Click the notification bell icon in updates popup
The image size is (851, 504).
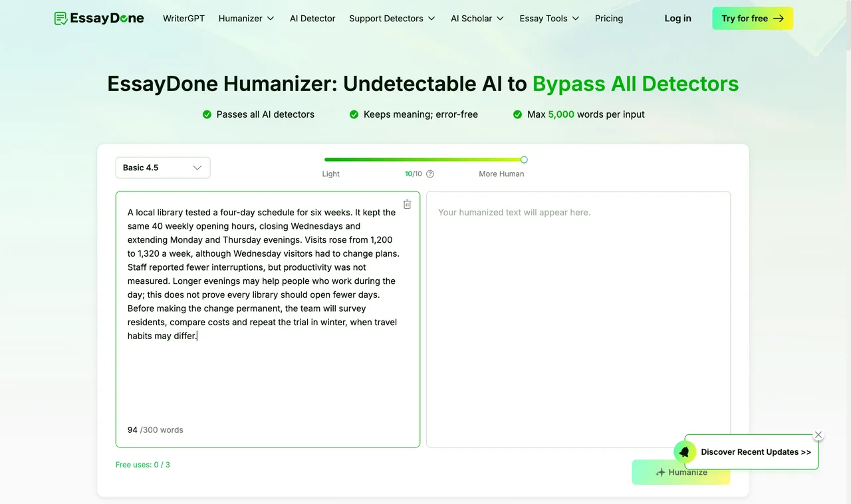click(x=684, y=451)
